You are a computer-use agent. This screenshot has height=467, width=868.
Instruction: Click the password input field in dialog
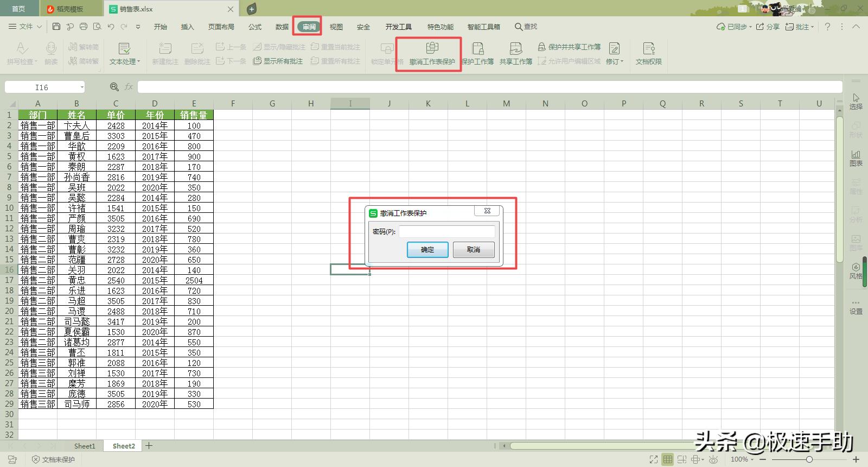pyautogui.click(x=446, y=231)
